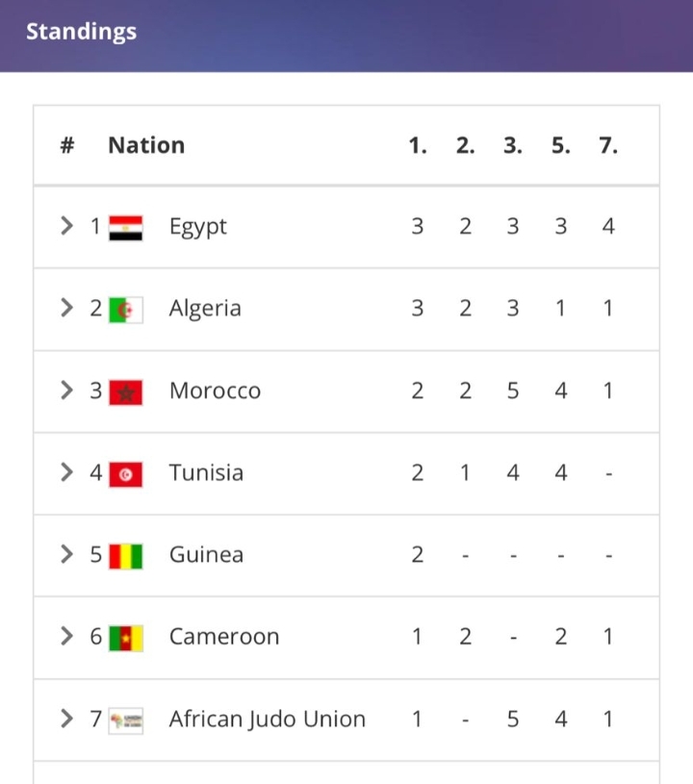
Task: Expand the Egypt row chevron
Action: pyautogui.click(x=66, y=226)
